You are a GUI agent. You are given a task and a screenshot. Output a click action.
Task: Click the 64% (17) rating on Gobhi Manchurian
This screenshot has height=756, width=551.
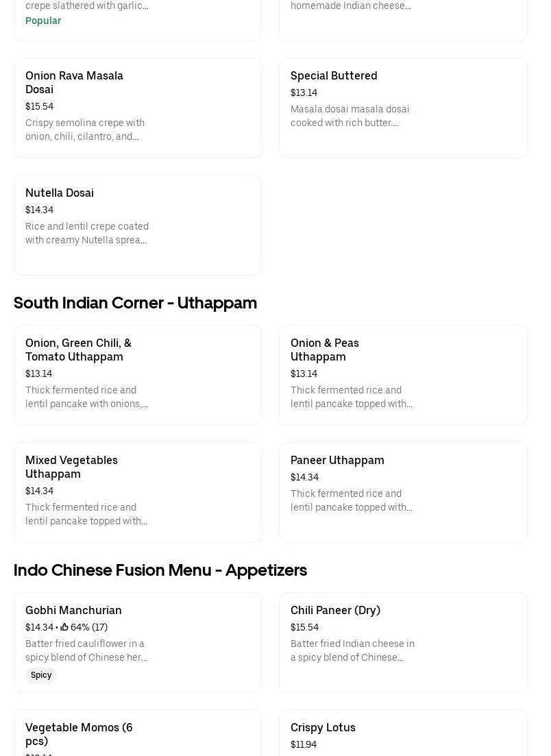[x=89, y=627]
